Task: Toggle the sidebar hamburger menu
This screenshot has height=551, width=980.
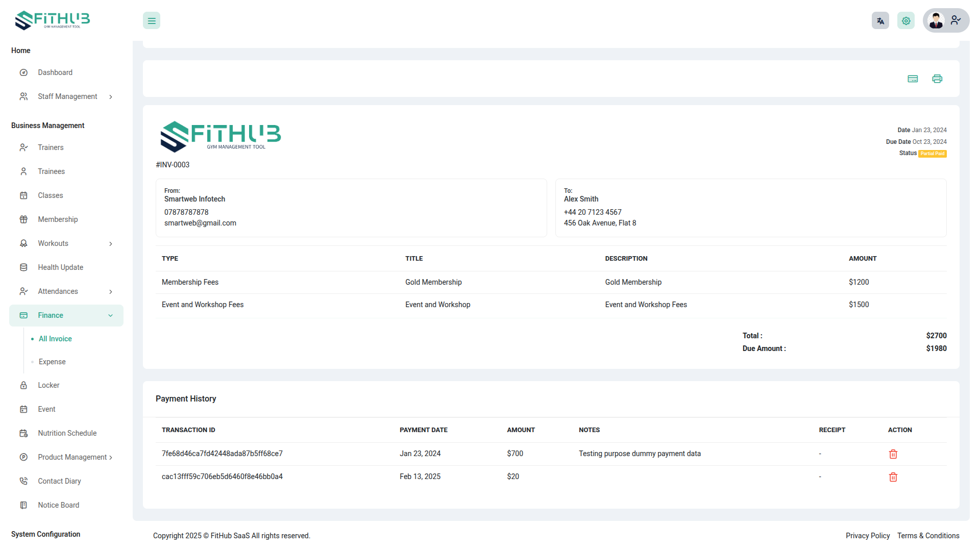Action: click(x=152, y=21)
